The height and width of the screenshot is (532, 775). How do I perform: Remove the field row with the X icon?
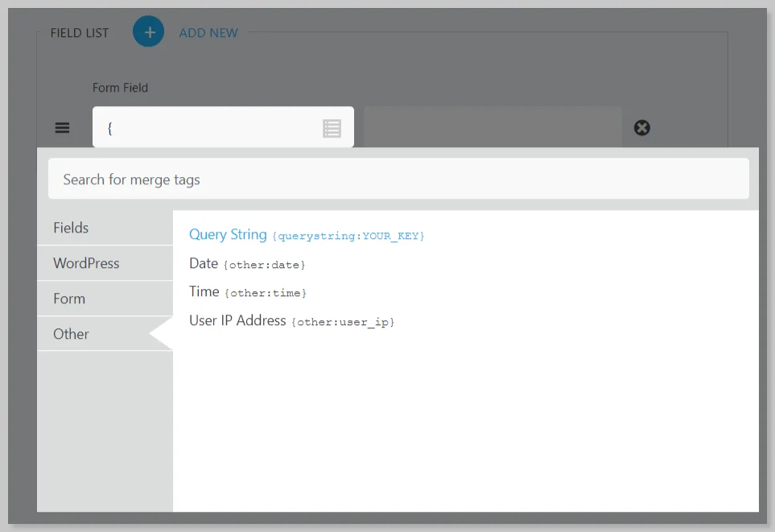(x=641, y=128)
